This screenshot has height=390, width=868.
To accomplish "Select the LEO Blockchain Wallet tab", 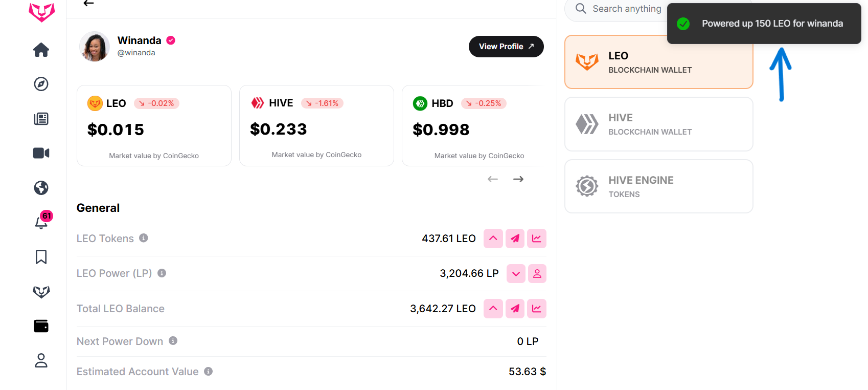I will (658, 62).
